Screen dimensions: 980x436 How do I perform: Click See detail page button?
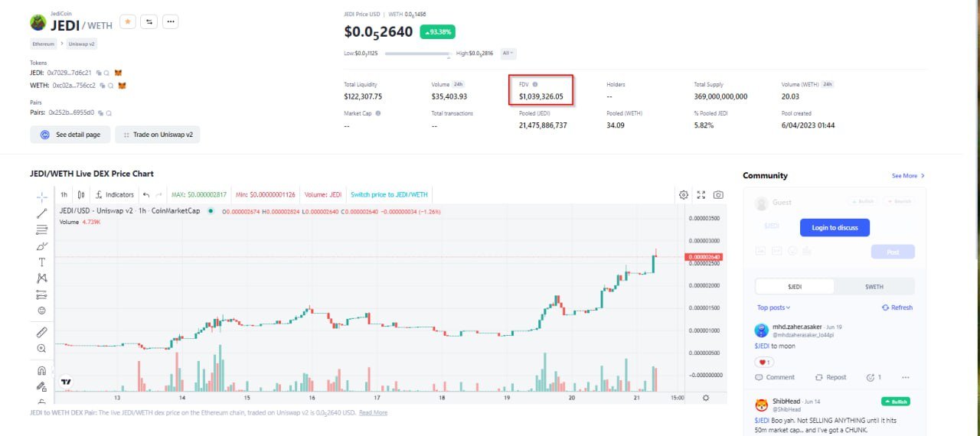pos(70,135)
